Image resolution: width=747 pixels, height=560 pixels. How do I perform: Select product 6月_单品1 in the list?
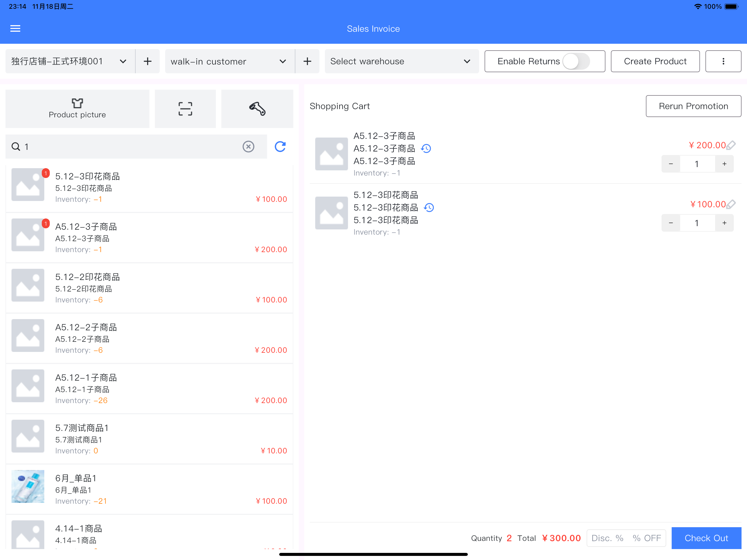(149, 489)
